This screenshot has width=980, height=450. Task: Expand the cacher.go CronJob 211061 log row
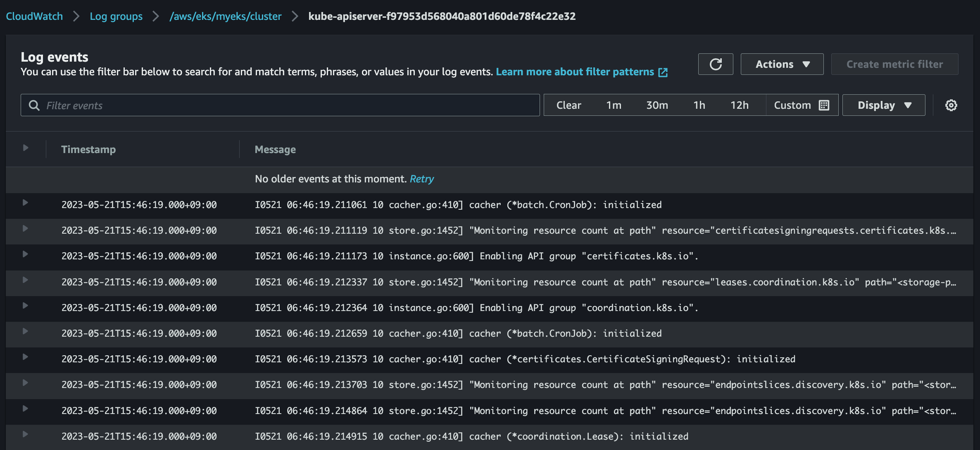click(25, 203)
